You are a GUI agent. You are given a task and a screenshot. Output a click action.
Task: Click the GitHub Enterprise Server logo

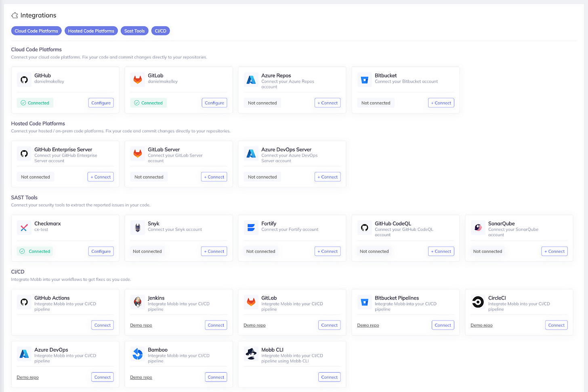[24, 154]
